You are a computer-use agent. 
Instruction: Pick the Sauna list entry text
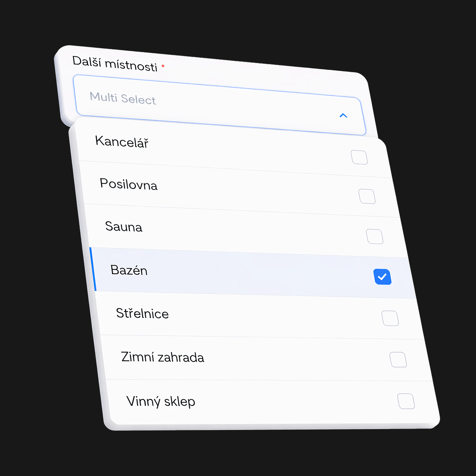click(124, 226)
